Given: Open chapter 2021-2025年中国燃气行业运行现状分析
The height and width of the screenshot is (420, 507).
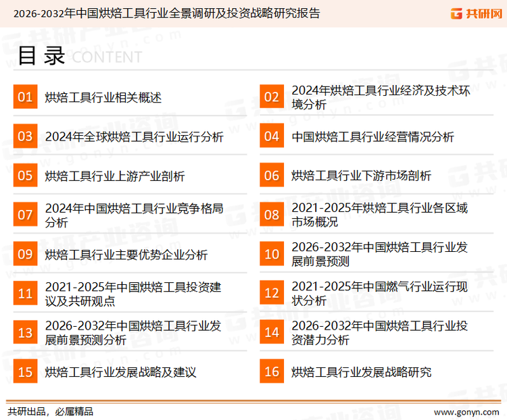Looking at the screenshot, I should pos(380,293).
